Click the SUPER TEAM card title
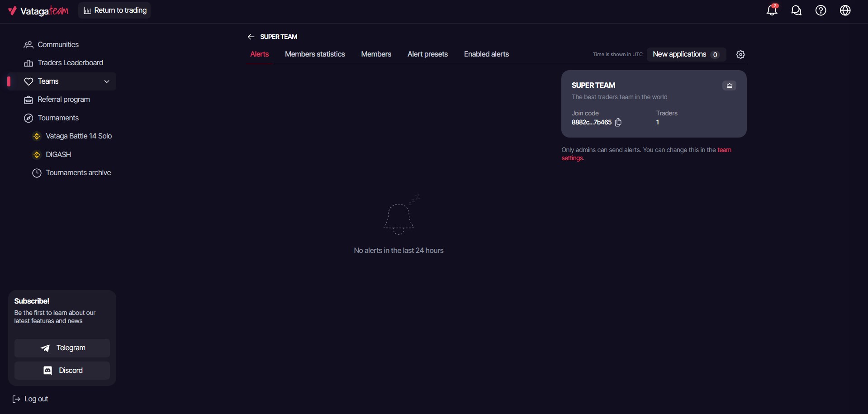868x414 pixels. (593, 85)
